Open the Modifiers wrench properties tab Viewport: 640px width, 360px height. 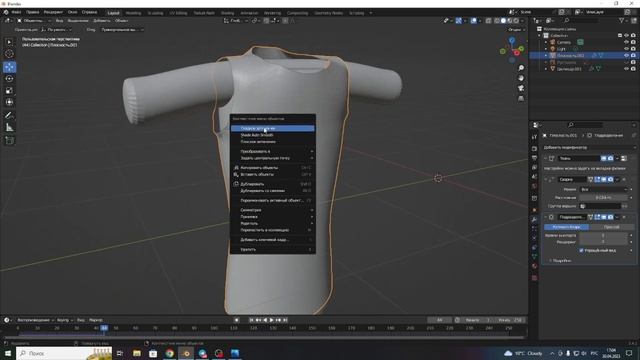pos(534,220)
